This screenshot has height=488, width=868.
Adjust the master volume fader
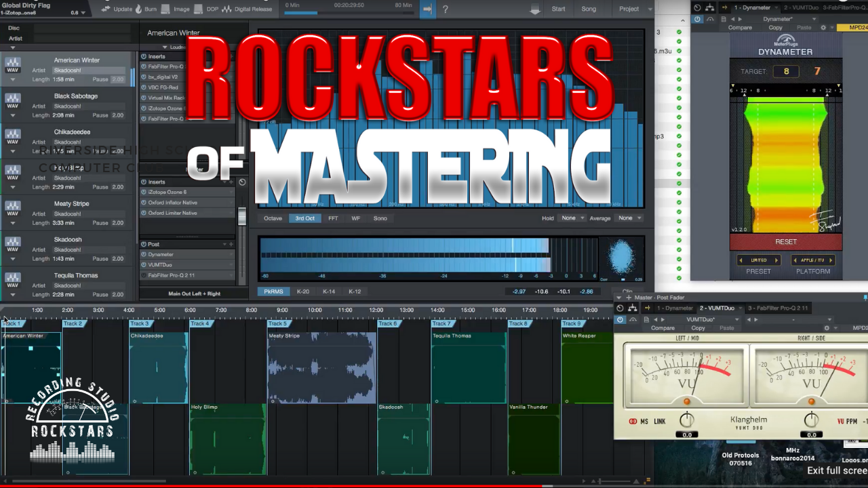point(241,216)
